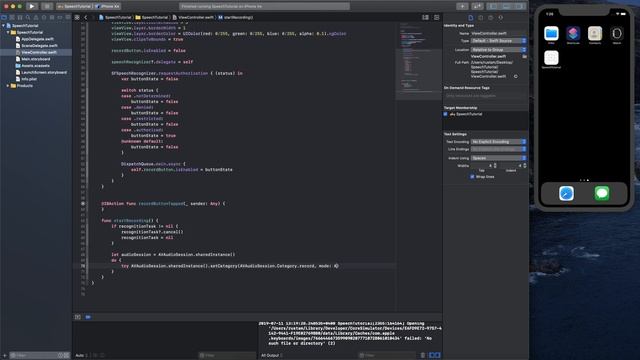Expand the Products folder
The image size is (640, 360).
8,86
